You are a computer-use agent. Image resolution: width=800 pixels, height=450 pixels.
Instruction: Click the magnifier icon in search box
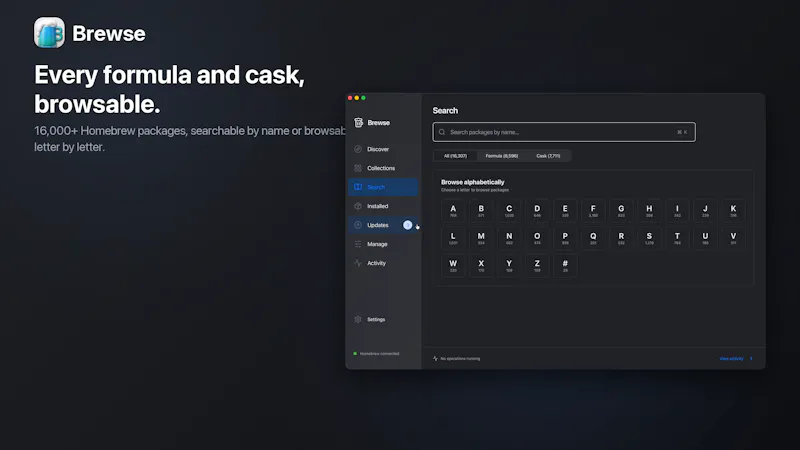[442, 132]
